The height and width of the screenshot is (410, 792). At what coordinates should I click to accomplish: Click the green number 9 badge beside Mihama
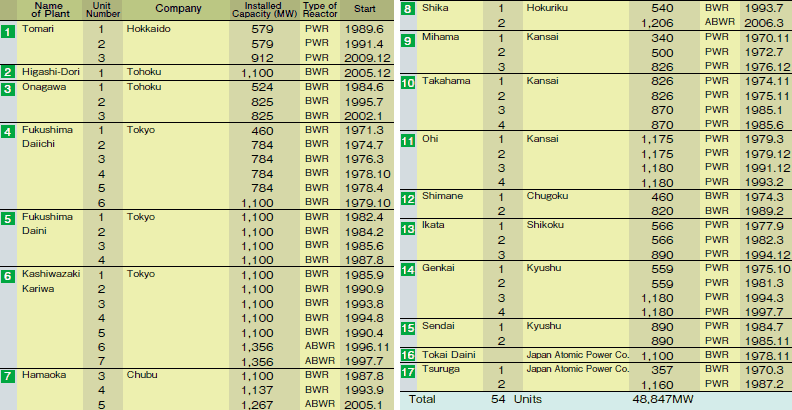coord(408,39)
